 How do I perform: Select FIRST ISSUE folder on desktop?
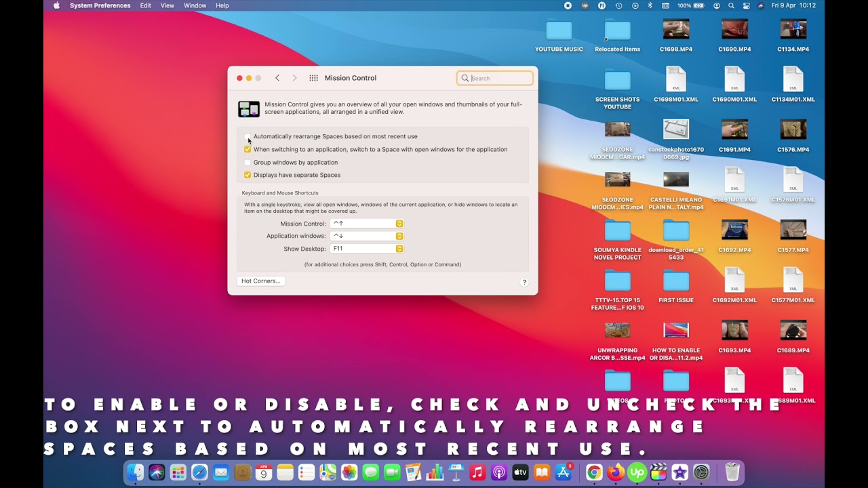point(676,287)
